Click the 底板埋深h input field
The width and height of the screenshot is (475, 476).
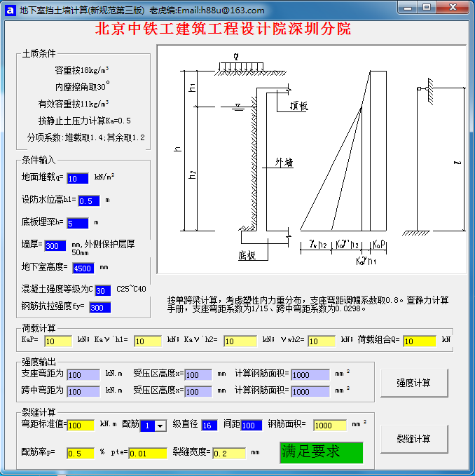[x=78, y=224]
